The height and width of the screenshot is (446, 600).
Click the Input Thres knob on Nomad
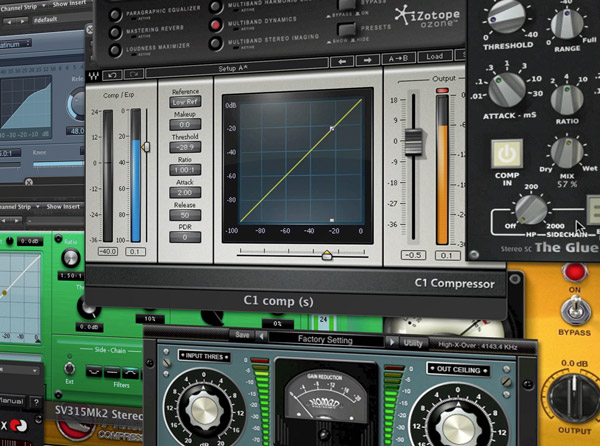[205, 411]
